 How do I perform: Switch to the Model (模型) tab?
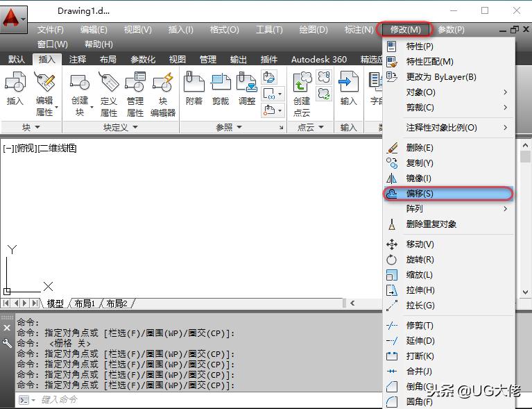pyautogui.click(x=55, y=303)
